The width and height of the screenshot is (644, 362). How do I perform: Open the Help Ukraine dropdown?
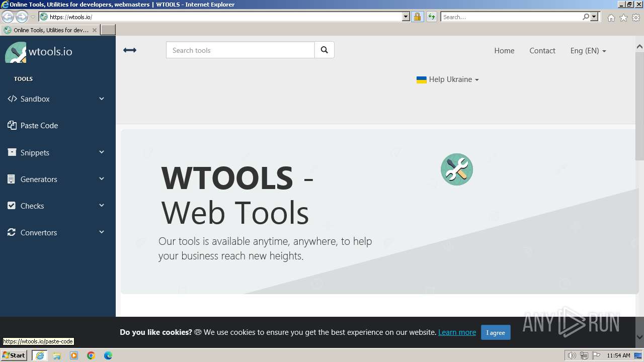(x=448, y=79)
